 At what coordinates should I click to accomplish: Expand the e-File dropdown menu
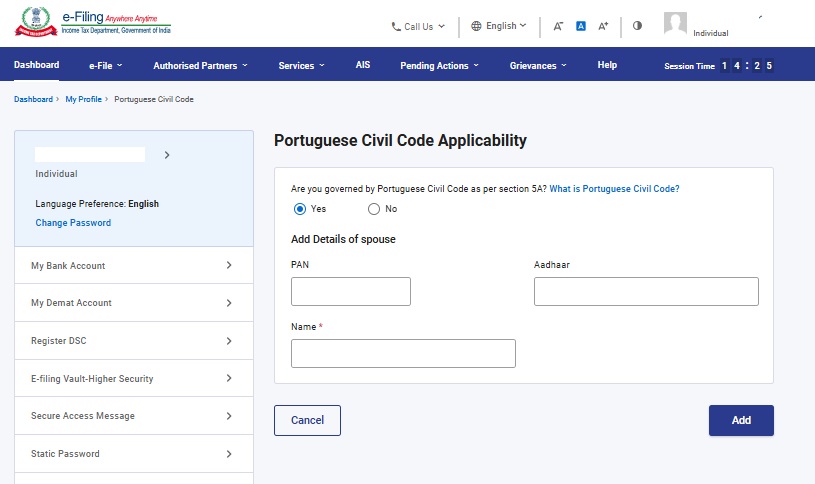click(106, 66)
